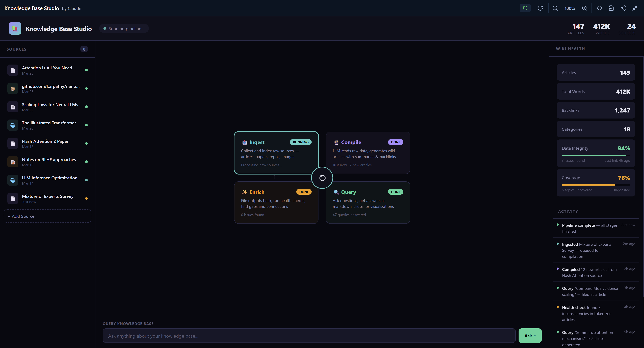Open the Query stage card
This screenshot has height=348, width=644.
click(368, 203)
